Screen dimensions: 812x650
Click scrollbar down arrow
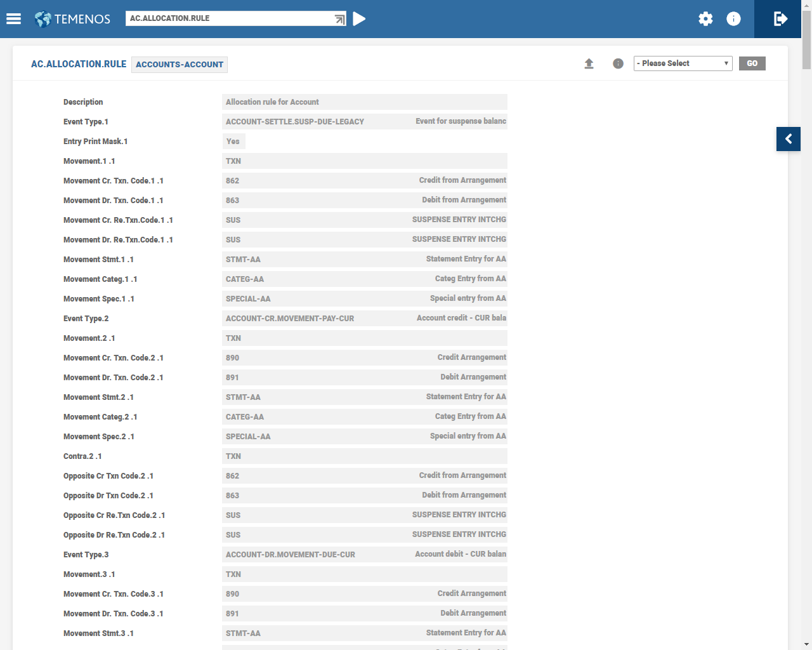806,644
